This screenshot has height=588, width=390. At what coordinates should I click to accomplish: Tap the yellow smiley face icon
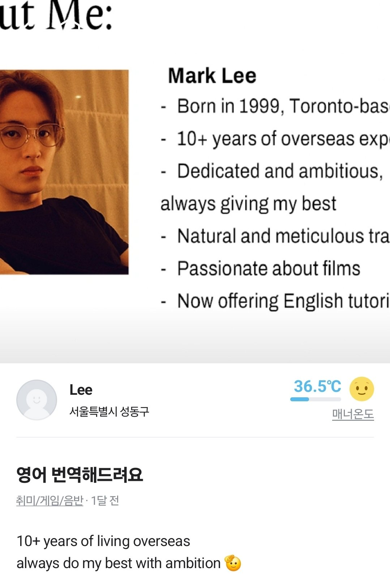[361, 389]
